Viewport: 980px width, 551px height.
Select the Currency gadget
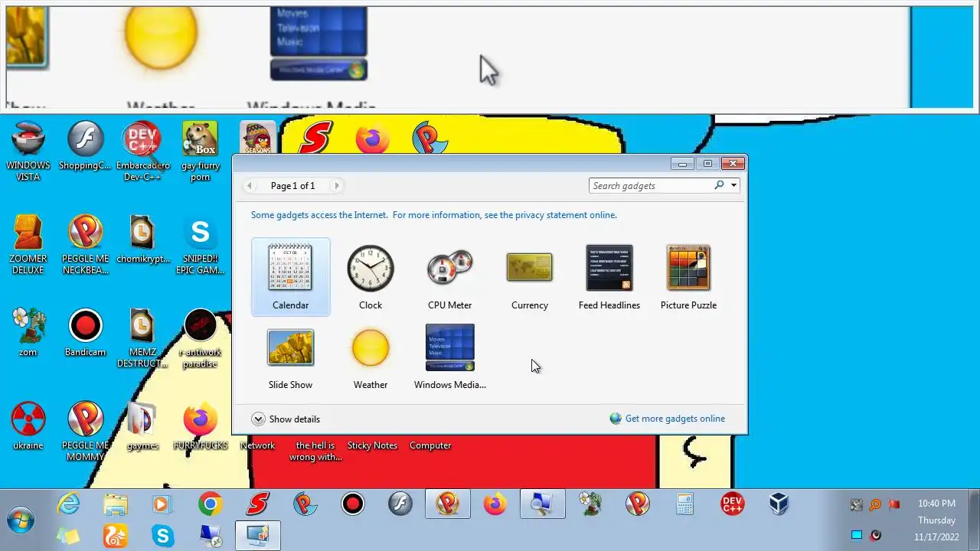[530, 276]
